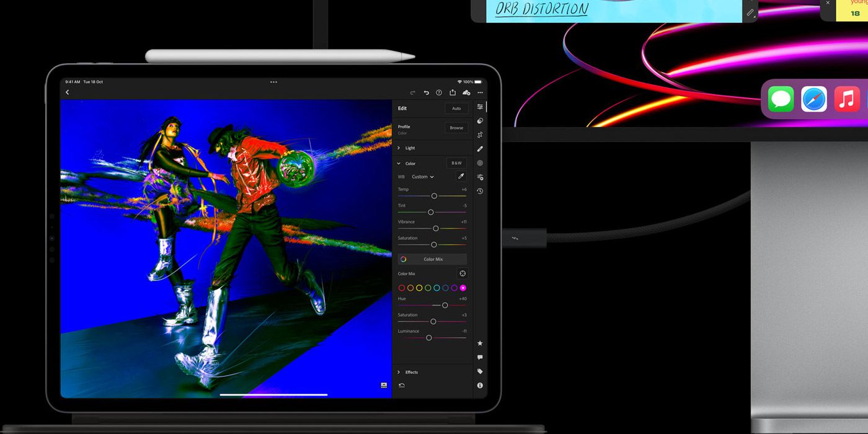Click the Share export icon
This screenshot has height=434, width=868.
point(453,92)
